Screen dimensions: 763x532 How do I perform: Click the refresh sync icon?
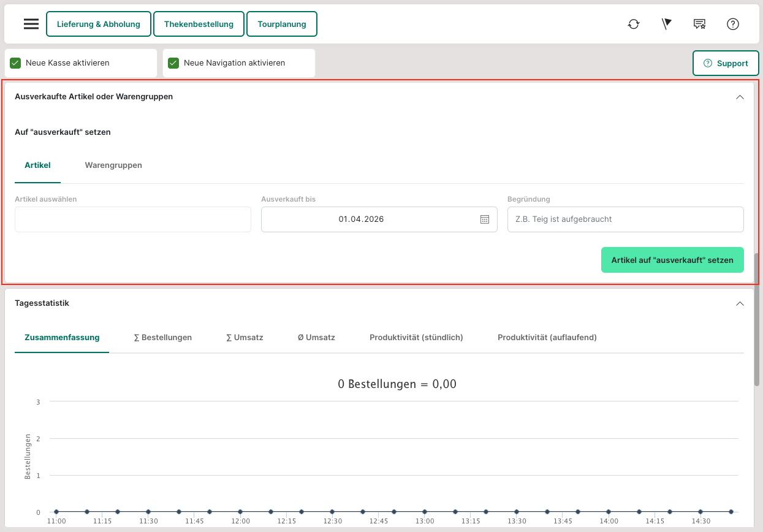634,25
